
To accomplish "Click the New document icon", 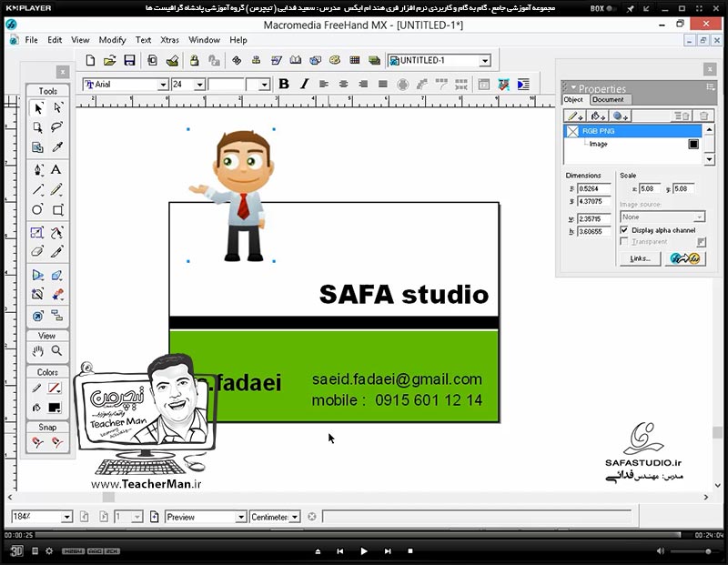I will (90, 60).
